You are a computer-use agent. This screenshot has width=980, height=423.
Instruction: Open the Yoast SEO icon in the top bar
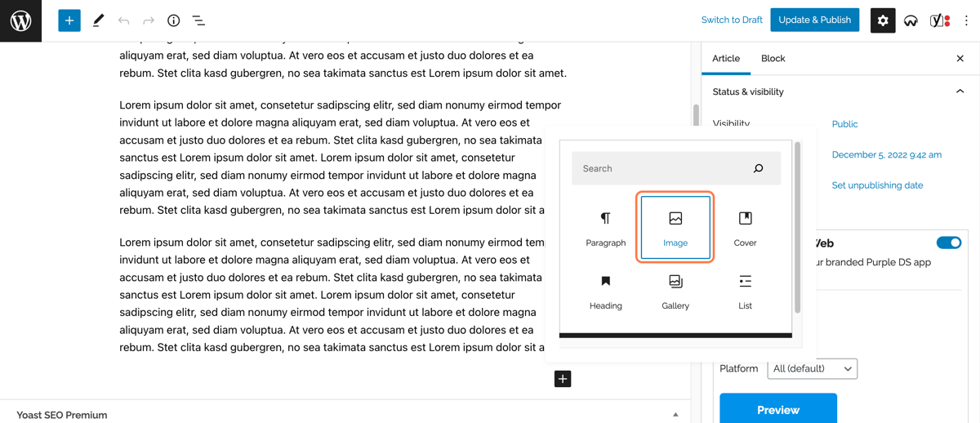coord(939,20)
